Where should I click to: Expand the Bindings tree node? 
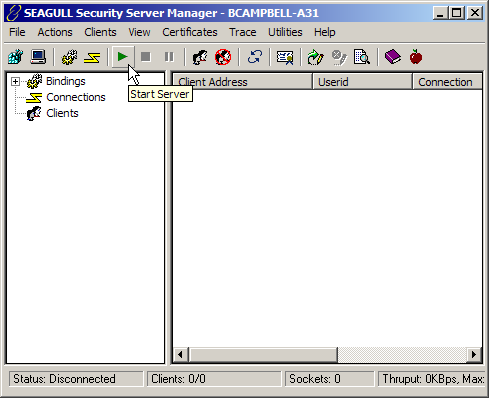point(15,81)
